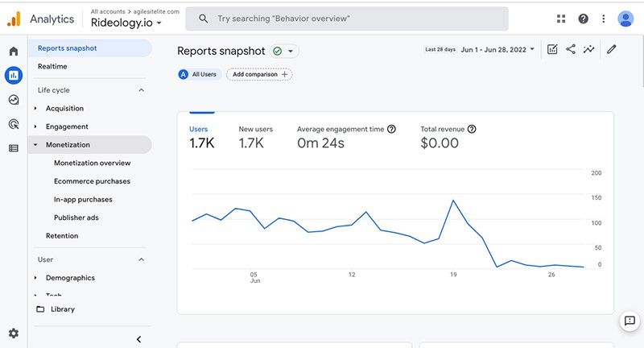The image size is (644, 348).
Task: Open the Google apps grid icon
Action: 561,19
